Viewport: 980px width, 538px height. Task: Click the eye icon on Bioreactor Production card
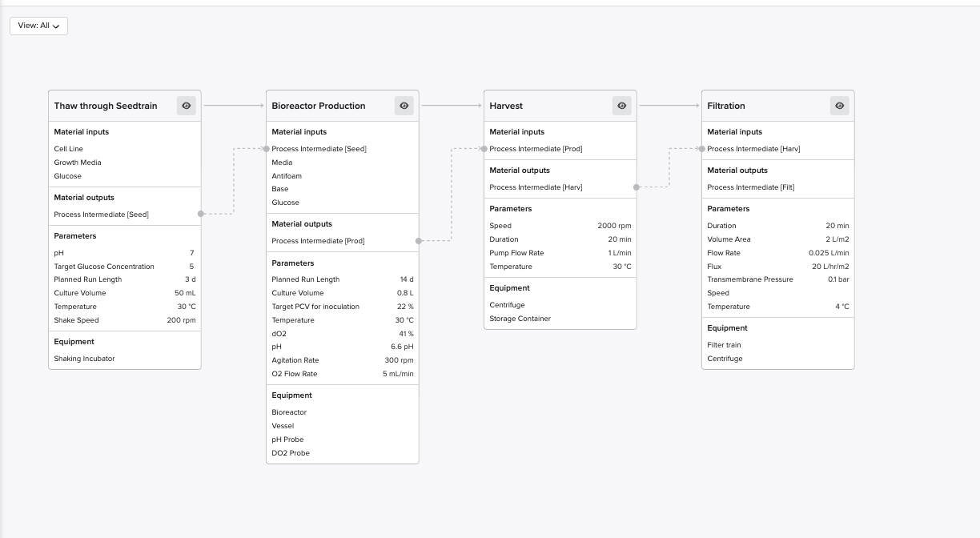[404, 105]
